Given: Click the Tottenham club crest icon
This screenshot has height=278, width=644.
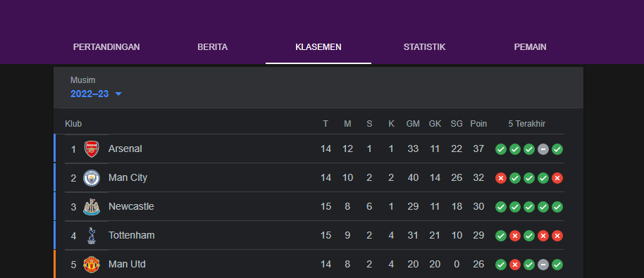Looking at the screenshot, I should 92,235.
